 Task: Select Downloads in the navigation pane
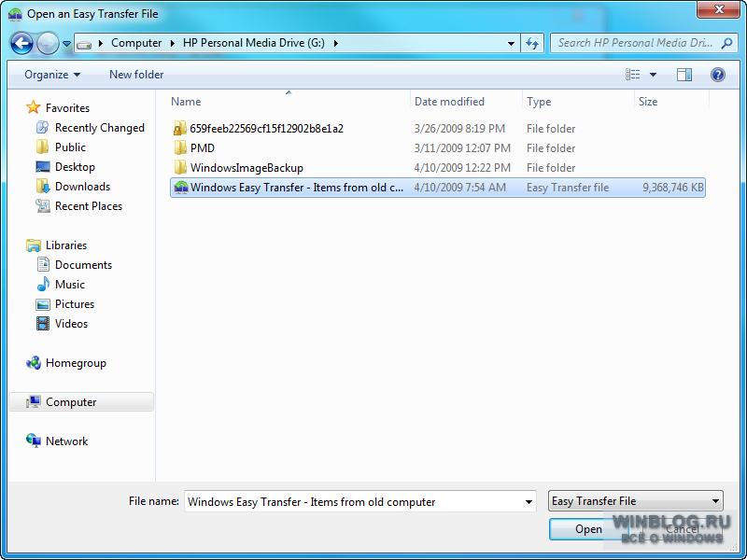(x=82, y=187)
